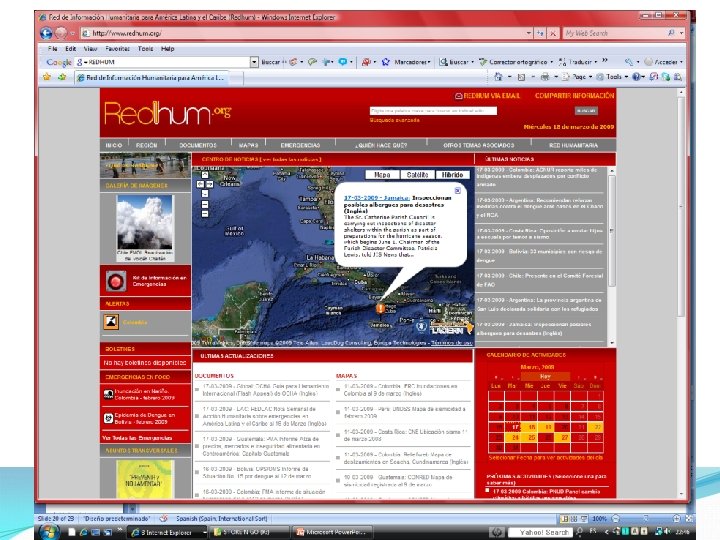Viewport: 720px width, 540px height.
Task: Expand the Marcadores dropdown arrow
Action: pos(429,62)
